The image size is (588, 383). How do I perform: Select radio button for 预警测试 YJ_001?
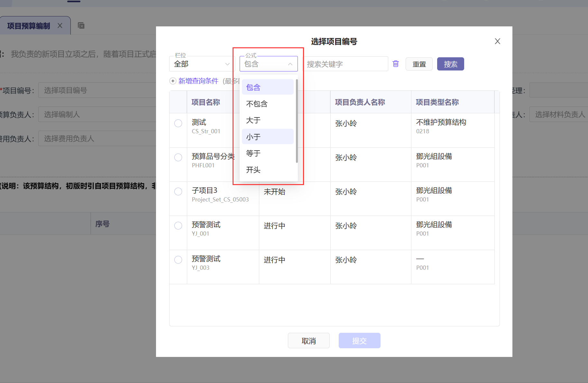(x=178, y=226)
